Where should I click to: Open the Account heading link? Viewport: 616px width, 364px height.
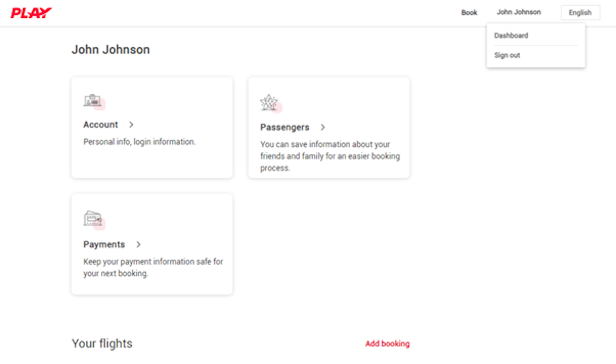(101, 124)
